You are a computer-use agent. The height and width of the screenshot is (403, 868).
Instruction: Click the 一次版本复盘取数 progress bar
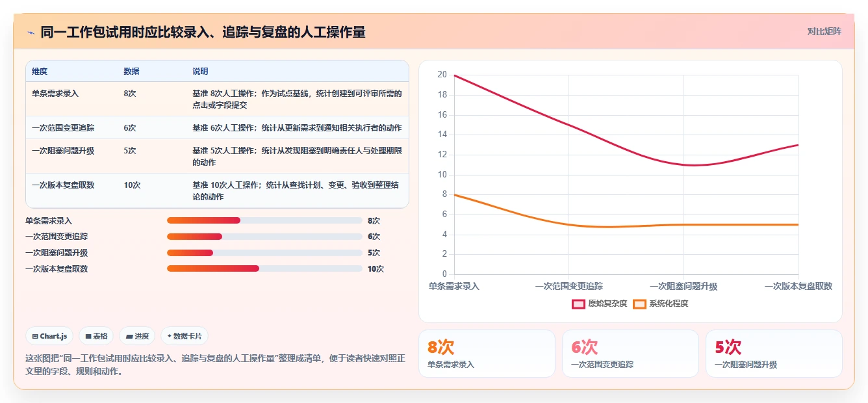264,268
